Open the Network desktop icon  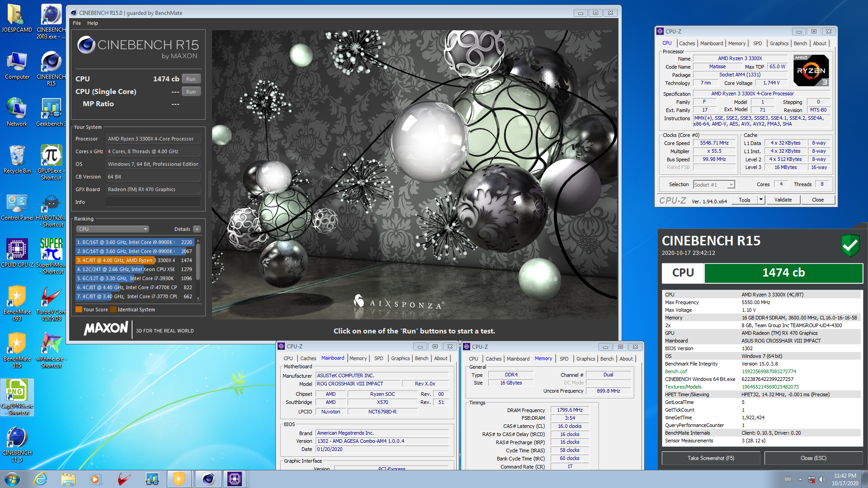tap(17, 112)
